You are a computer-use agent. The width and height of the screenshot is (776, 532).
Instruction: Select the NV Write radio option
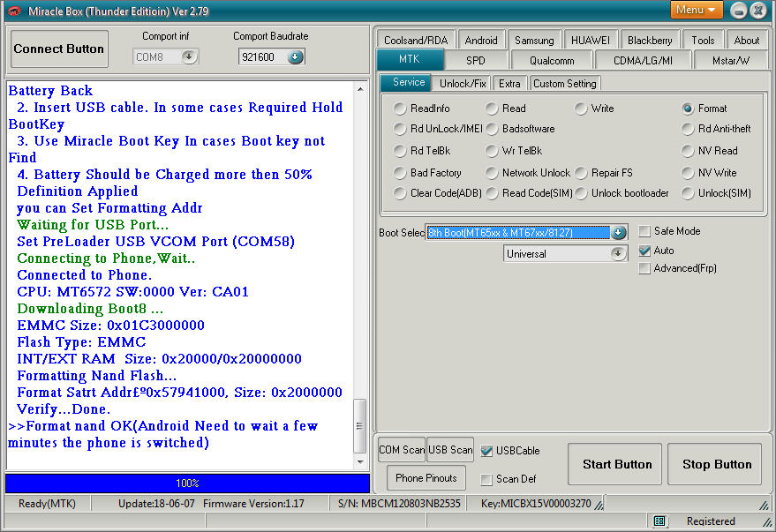tap(688, 173)
